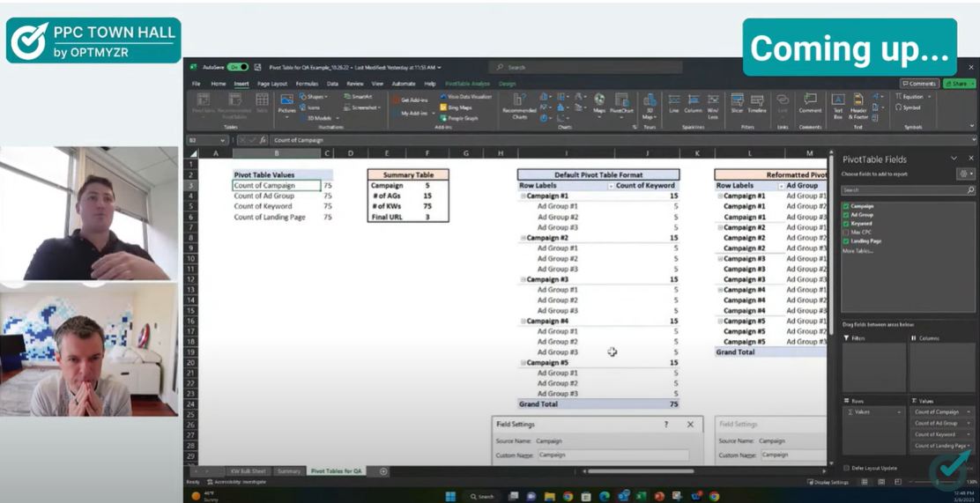
Task: Uncheck the Campaign field checkbox
Action: click(846, 205)
